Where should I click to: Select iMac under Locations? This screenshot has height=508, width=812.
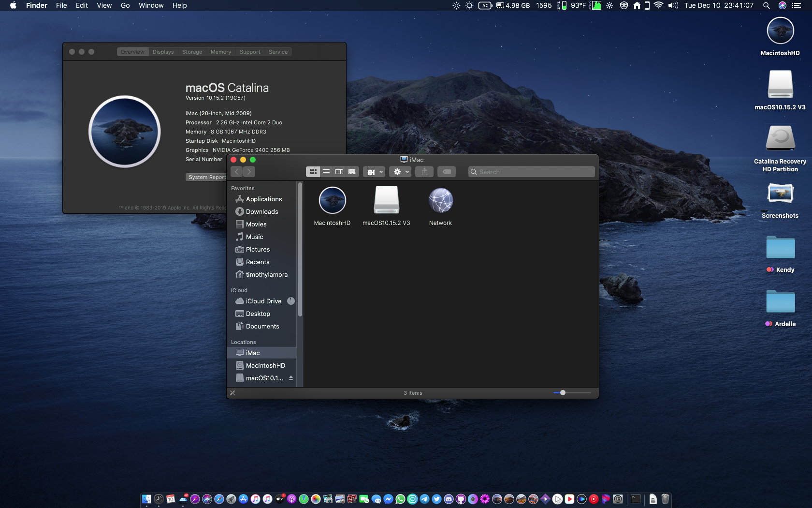(261, 353)
